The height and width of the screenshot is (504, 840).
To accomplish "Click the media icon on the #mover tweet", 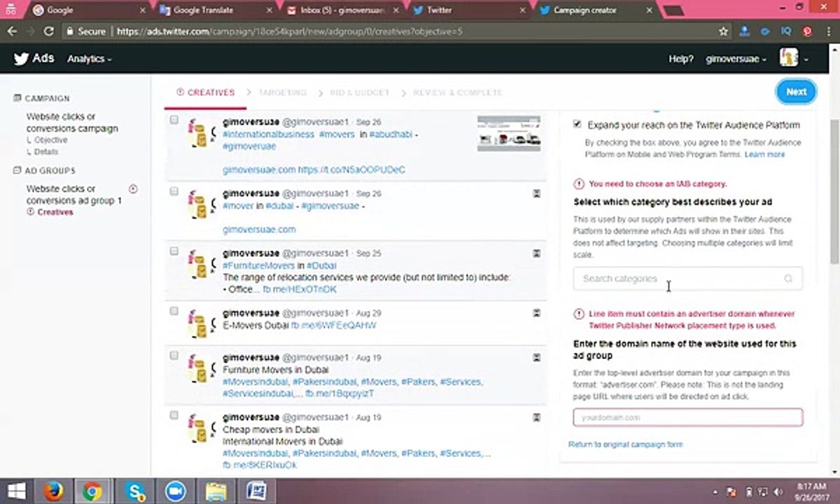I will point(537,193).
